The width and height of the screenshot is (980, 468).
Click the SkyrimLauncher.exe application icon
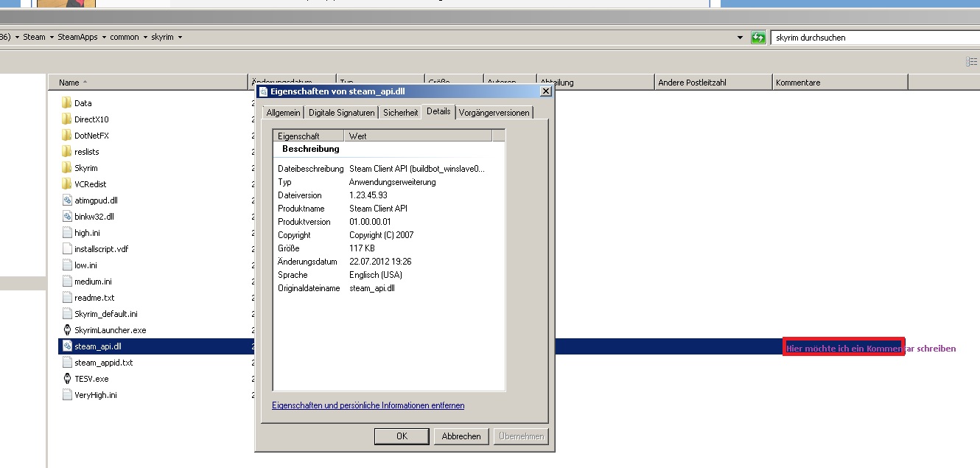coord(66,329)
